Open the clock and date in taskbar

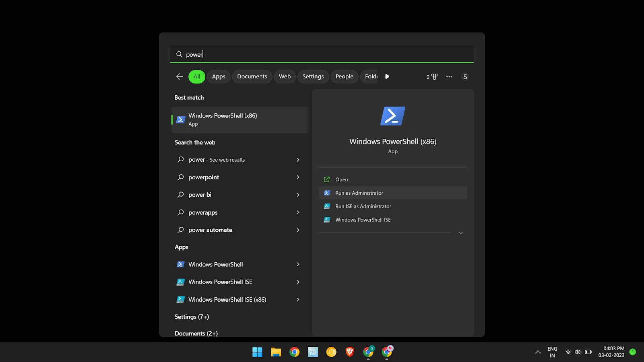[x=611, y=352]
